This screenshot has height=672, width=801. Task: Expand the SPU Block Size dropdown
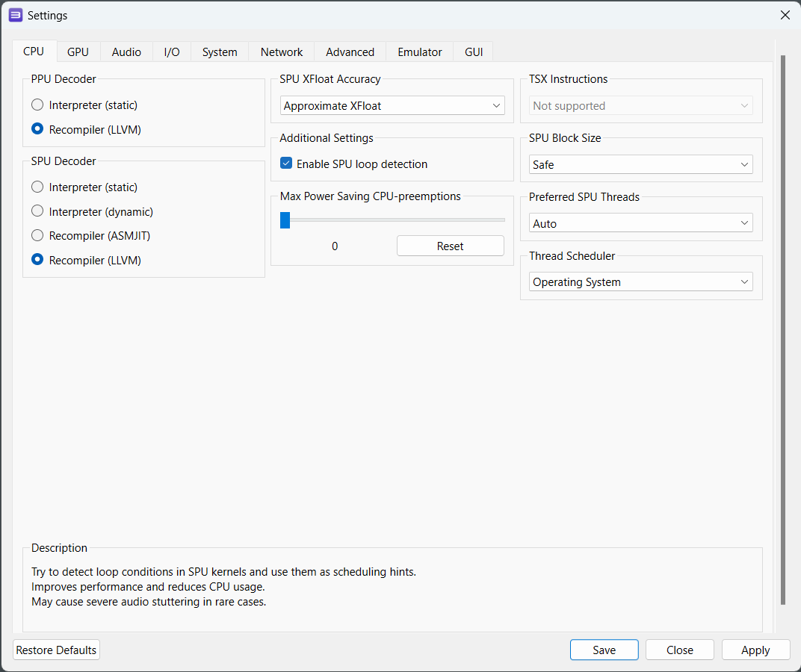tap(640, 164)
